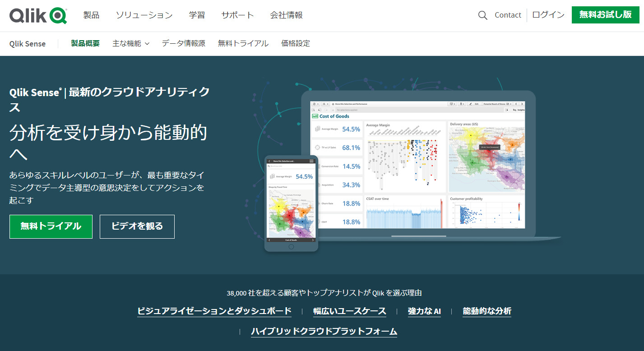Open the ソリューション menu
Image resolution: width=644 pixels, height=351 pixels.
(x=144, y=15)
